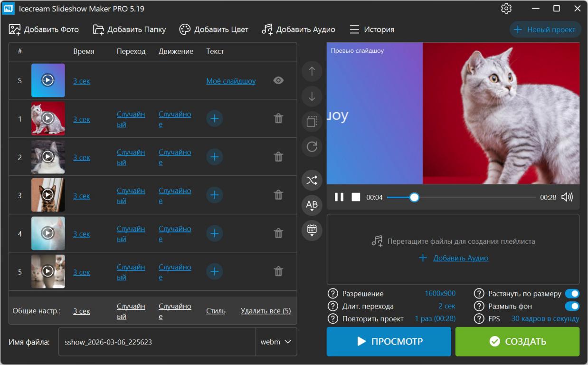Mute the preview volume speaker icon
This screenshot has width=588, height=365.
(x=567, y=197)
